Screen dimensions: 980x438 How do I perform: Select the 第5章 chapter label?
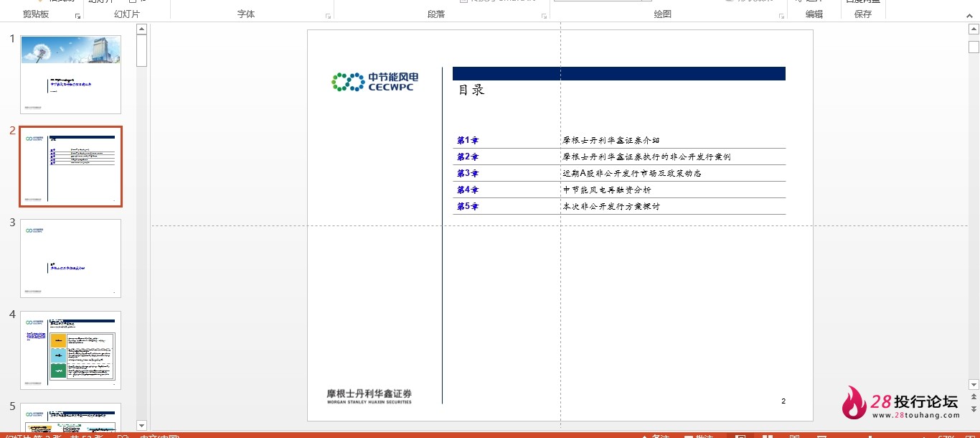click(468, 206)
